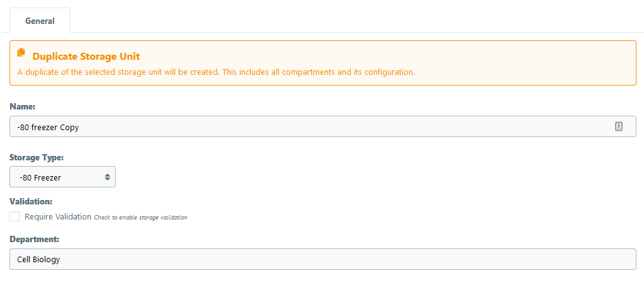The image size is (644, 283).
Task: Click the "Department:" field label
Action: pyautogui.click(x=34, y=239)
